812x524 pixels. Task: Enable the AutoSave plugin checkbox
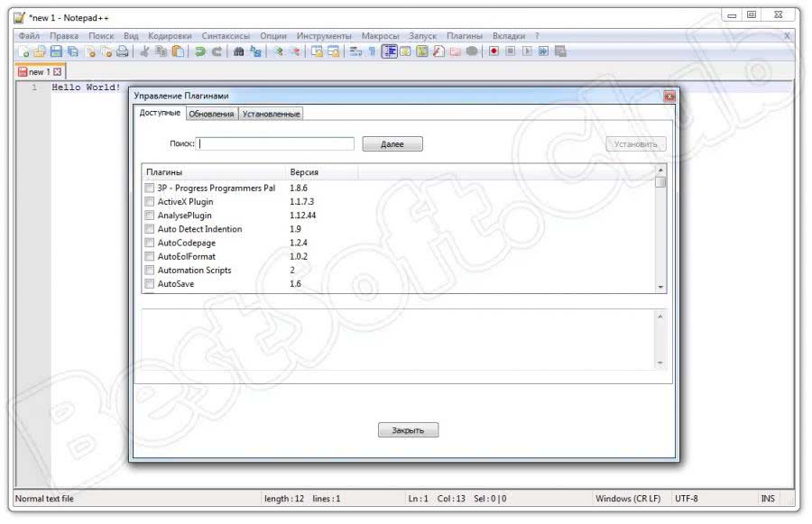click(x=150, y=284)
